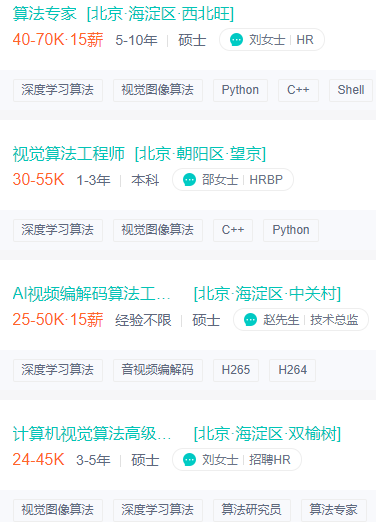The width and height of the screenshot is (376, 522).
Task: Contact 刘女士 招聘HR via chat button
Action: (x=237, y=460)
